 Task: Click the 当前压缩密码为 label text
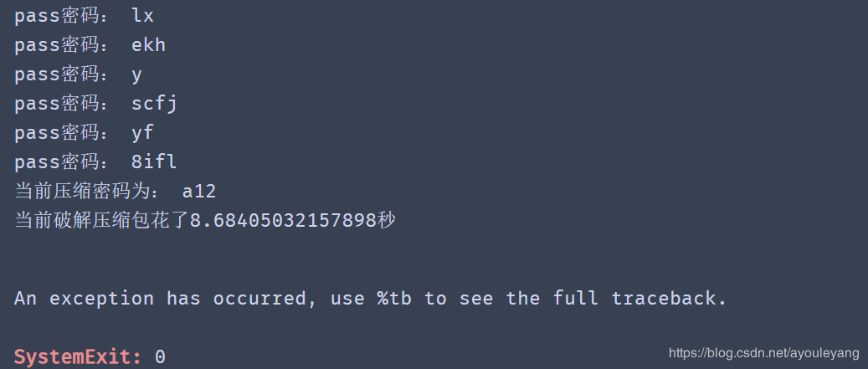point(80,192)
